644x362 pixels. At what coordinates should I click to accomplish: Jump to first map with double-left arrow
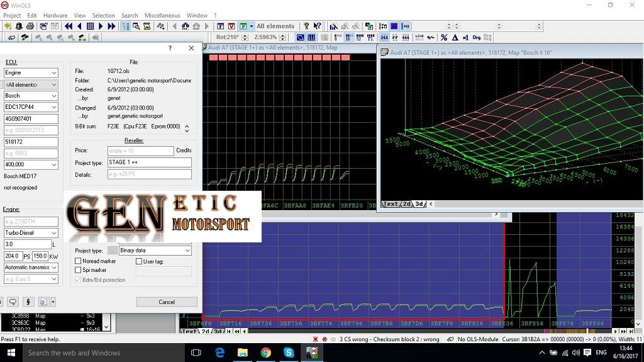[69, 26]
